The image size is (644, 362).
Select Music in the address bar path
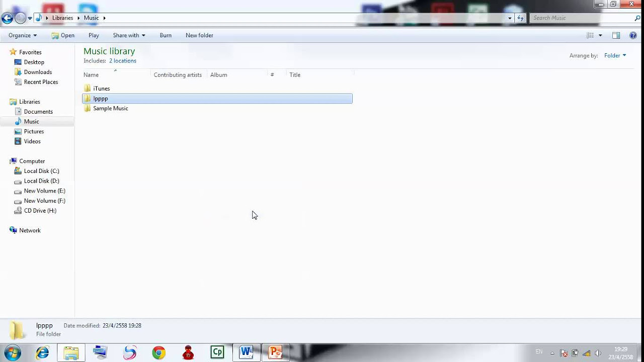91,18
